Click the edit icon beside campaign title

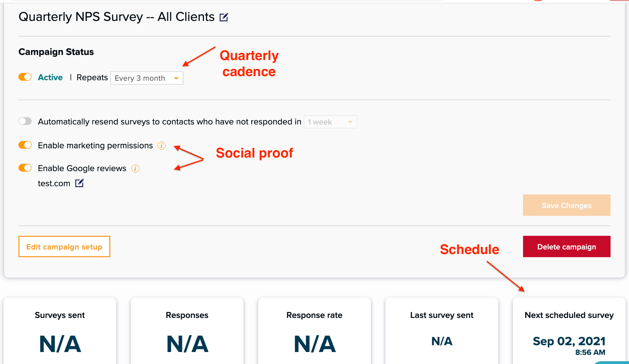point(224,17)
